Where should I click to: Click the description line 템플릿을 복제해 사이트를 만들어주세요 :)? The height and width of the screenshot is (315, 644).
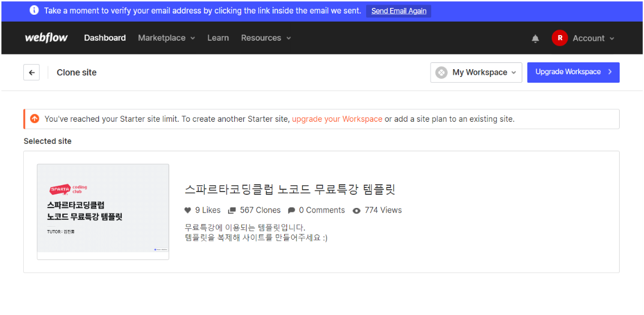click(256, 238)
